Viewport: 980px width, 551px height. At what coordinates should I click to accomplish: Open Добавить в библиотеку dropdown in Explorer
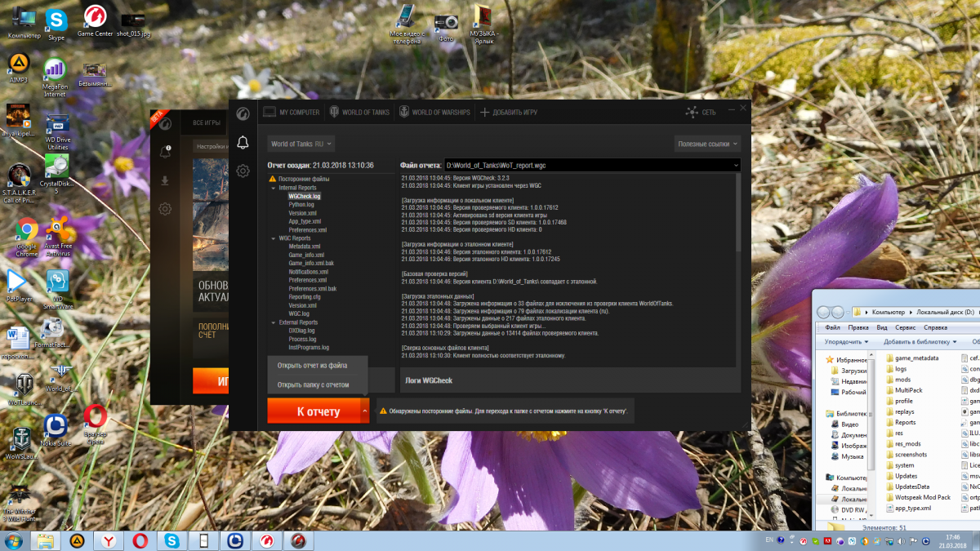919,341
